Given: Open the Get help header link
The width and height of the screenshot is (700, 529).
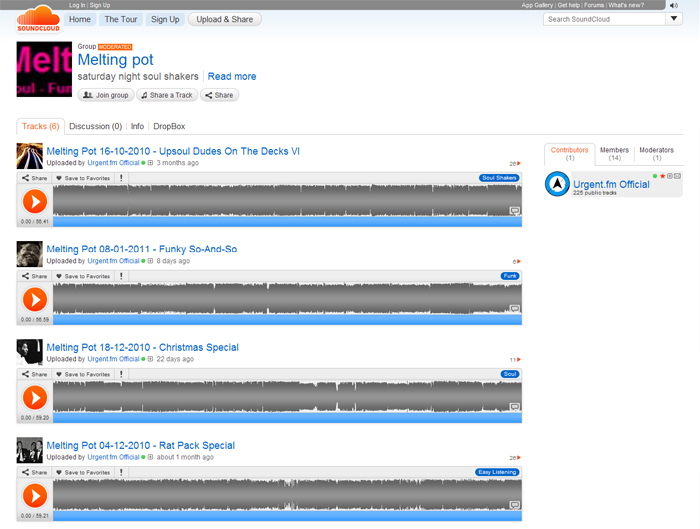Looking at the screenshot, I should pyautogui.click(x=568, y=5).
